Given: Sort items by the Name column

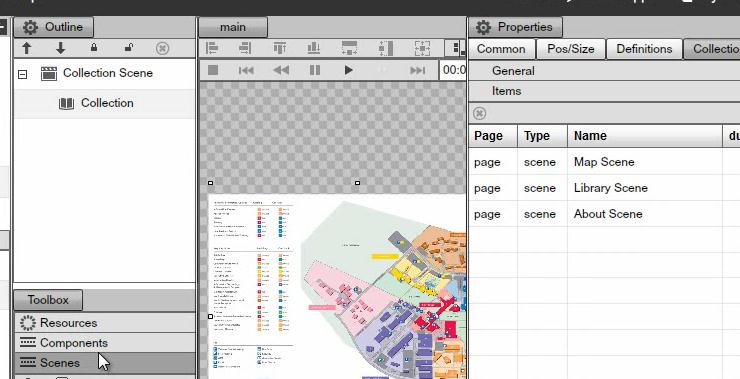Looking at the screenshot, I should [645, 136].
